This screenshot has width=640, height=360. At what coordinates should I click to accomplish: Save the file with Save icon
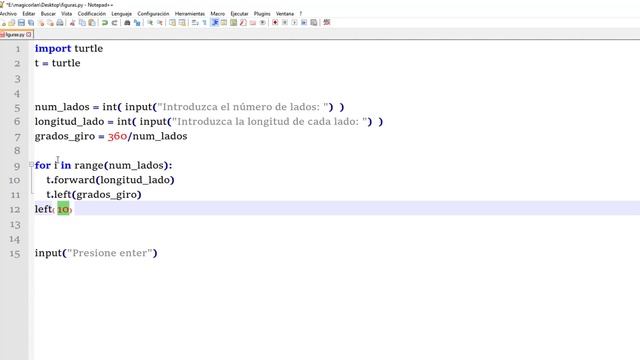[21, 23]
